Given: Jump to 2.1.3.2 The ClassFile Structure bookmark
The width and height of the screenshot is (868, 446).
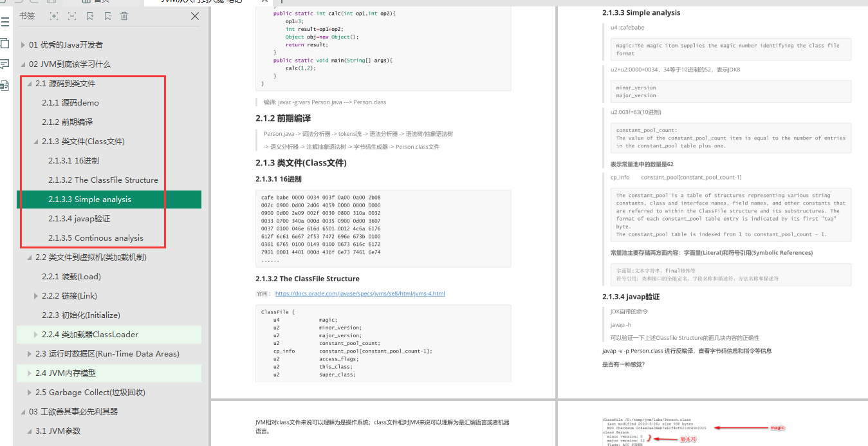Looking at the screenshot, I should click(103, 180).
